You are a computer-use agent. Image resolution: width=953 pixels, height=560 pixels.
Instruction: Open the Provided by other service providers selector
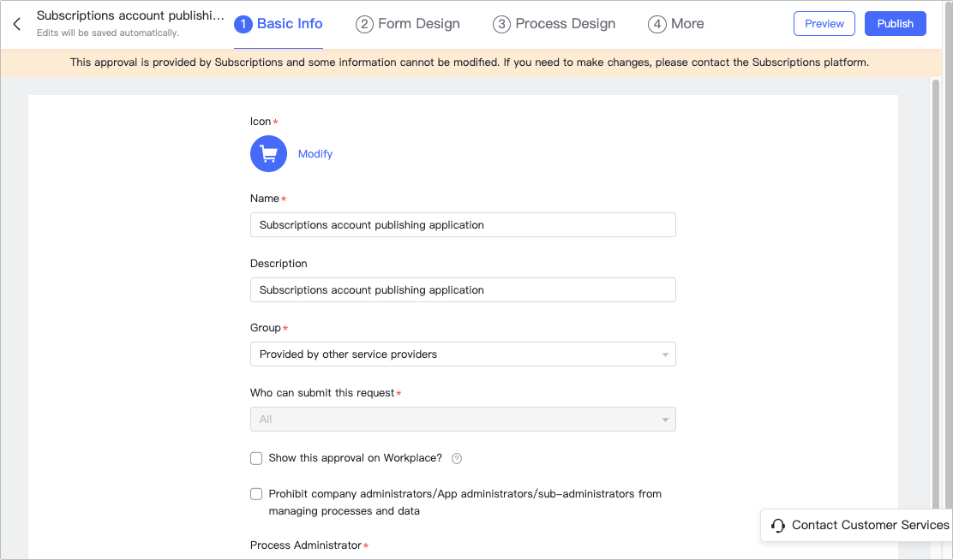point(463,354)
